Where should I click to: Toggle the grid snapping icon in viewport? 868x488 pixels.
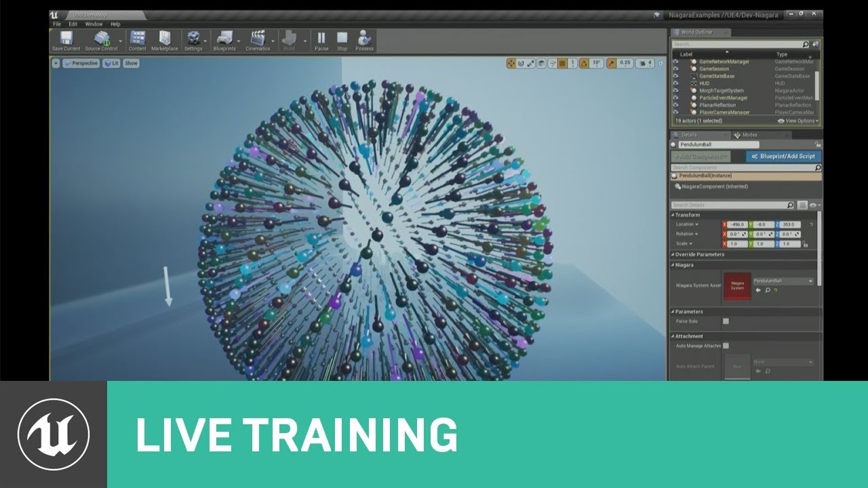(x=563, y=63)
